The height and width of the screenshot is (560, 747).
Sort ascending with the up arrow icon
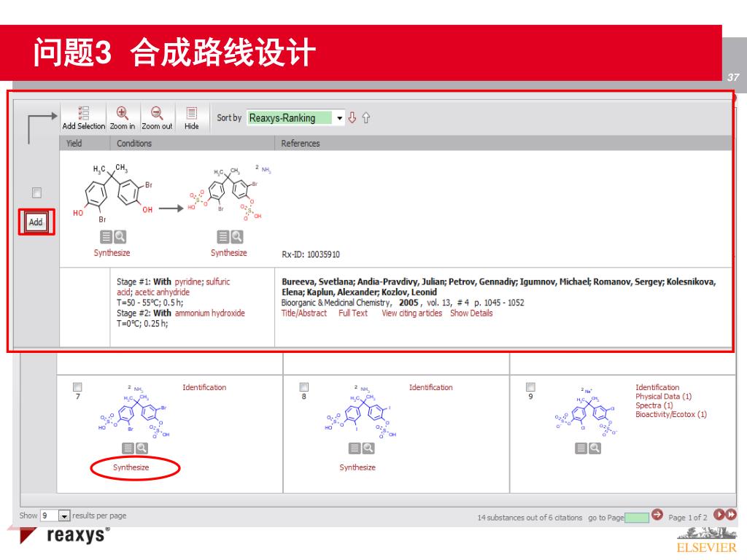pos(366,117)
